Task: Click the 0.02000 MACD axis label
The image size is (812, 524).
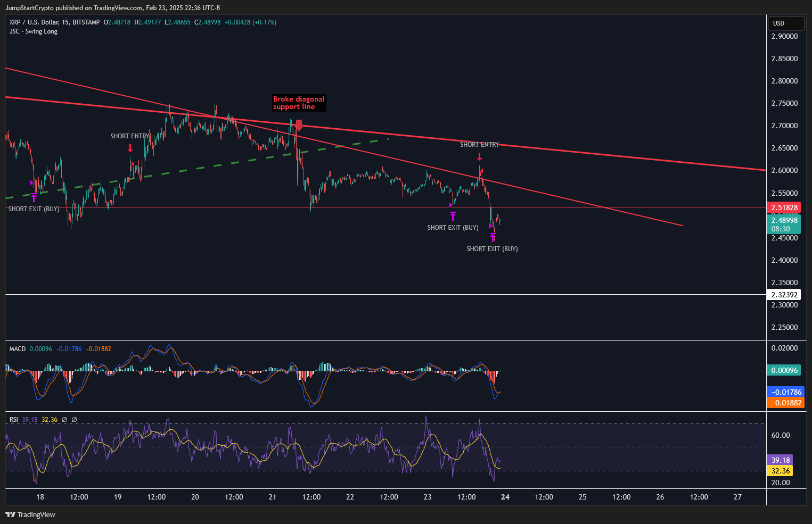Action: pyautogui.click(x=784, y=348)
